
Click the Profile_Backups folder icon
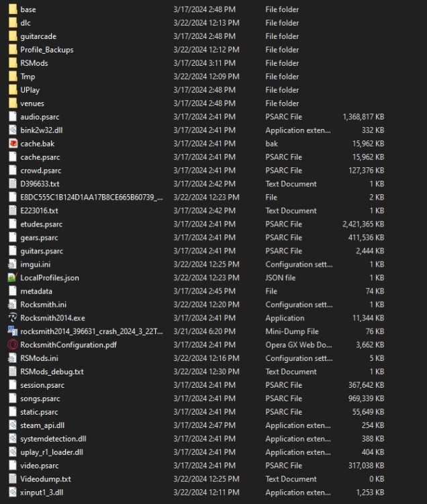(13, 50)
